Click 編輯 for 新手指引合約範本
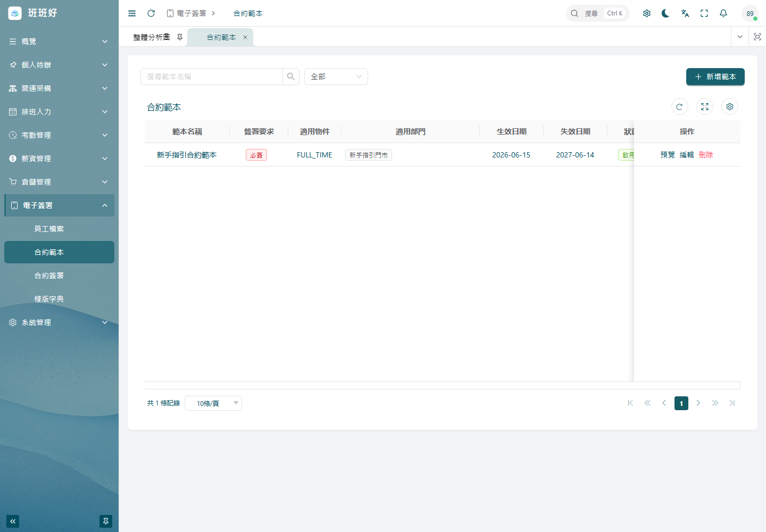The image size is (766, 532). point(687,155)
